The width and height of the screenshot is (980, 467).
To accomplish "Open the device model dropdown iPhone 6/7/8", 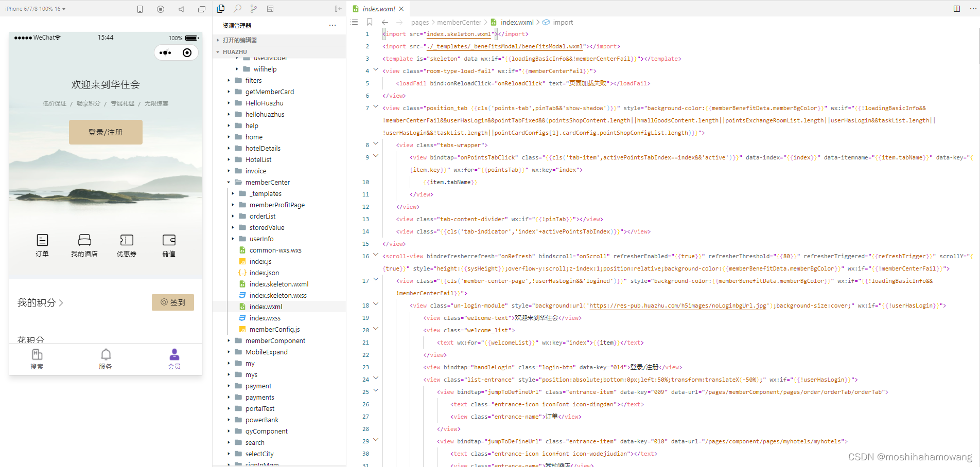I will tap(35, 9).
